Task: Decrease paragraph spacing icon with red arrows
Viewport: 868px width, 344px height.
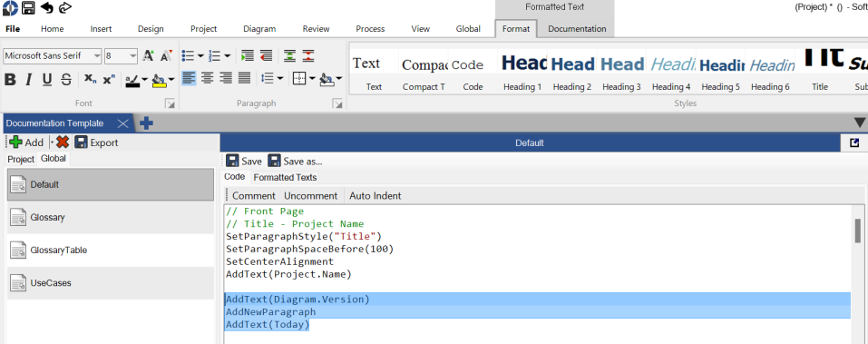Action: pos(308,55)
